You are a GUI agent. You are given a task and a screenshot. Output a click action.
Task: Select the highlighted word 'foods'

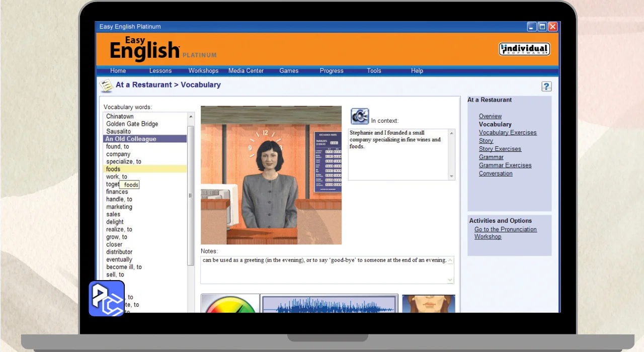click(x=145, y=169)
